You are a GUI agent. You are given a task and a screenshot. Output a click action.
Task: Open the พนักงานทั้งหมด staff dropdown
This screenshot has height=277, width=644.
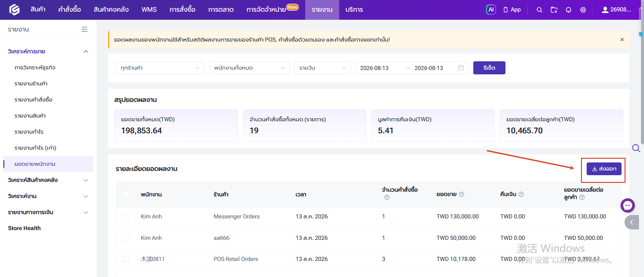(x=250, y=68)
